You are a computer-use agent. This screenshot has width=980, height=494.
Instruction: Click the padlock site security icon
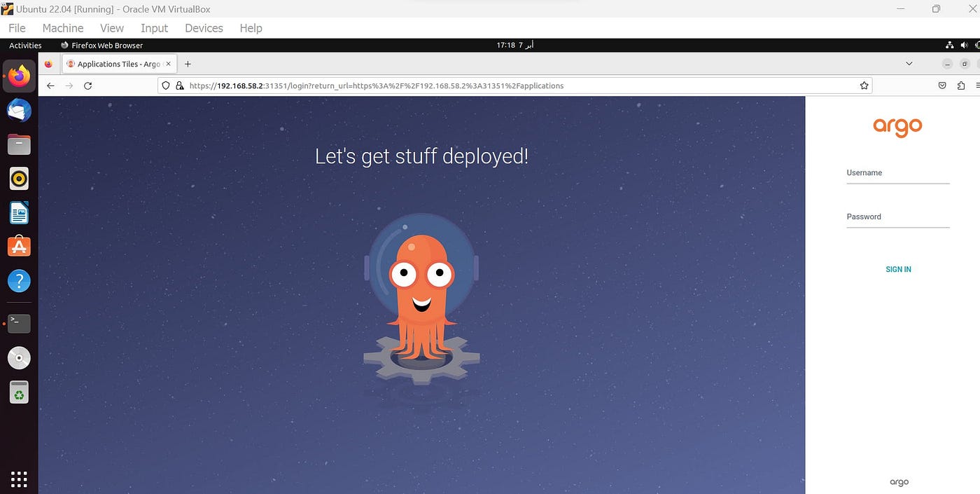click(179, 85)
